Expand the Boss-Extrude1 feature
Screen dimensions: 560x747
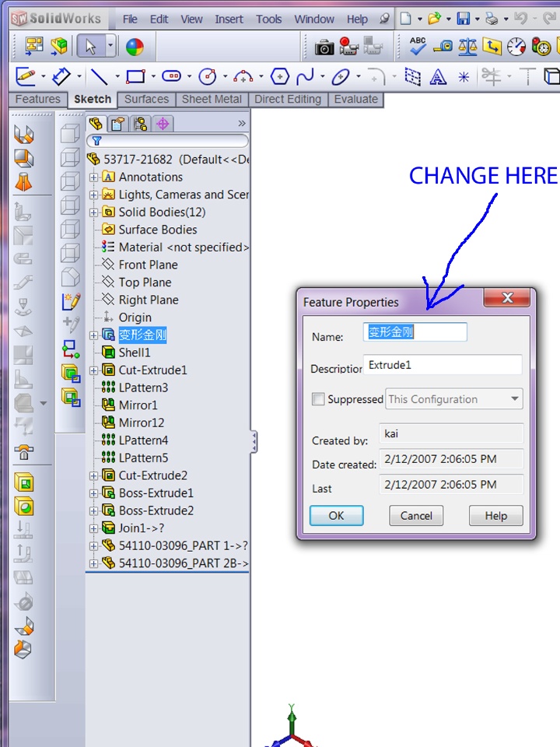pyautogui.click(x=93, y=493)
